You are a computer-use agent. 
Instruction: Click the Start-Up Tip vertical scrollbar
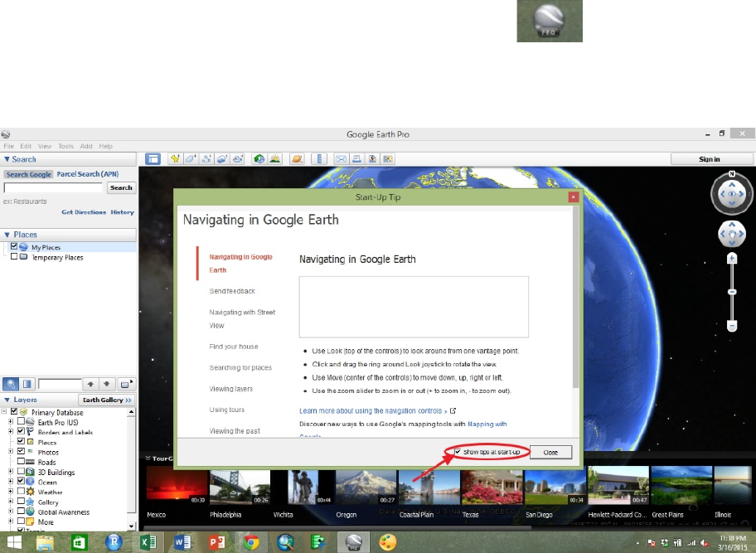(575, 296)
